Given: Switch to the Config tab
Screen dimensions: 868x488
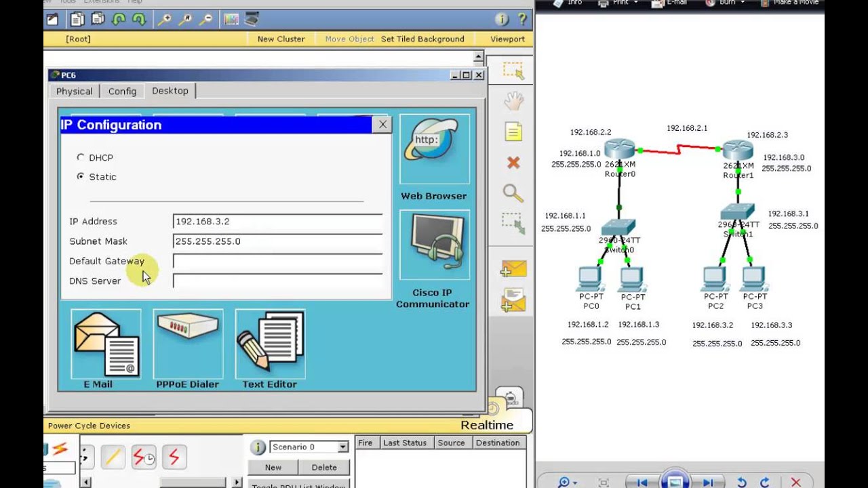Looking at the screenshot, I should coord(122,91).
